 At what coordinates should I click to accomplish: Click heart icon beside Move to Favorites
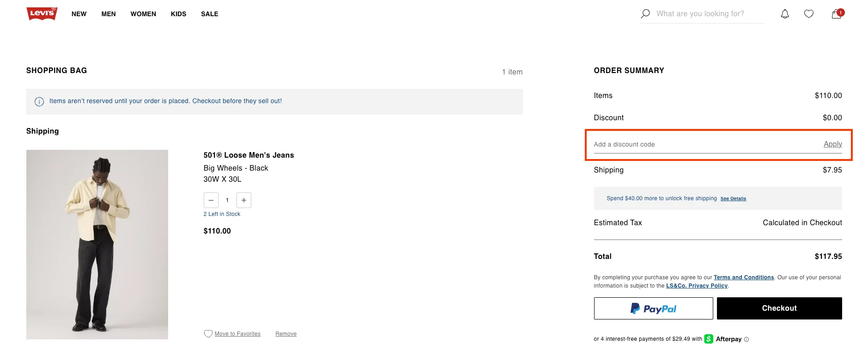pyautogui.click(x=208, y=334)
